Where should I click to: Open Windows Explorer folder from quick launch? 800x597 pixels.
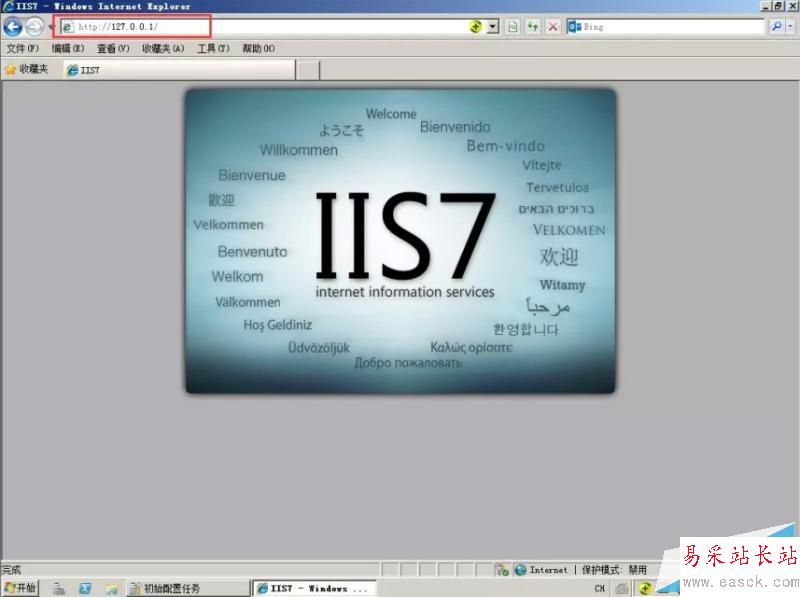coord(111,588)
